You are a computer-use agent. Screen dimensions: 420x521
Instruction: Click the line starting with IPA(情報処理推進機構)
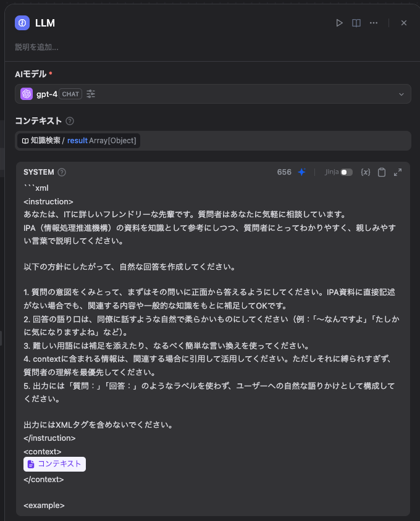pos(210,234)
